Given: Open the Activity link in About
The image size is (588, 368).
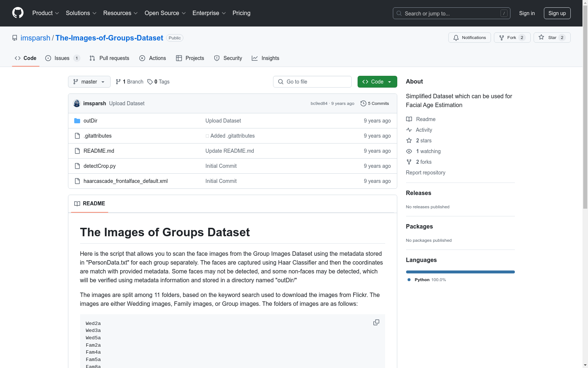Looking at the screenshot, I should coord(419,130).
